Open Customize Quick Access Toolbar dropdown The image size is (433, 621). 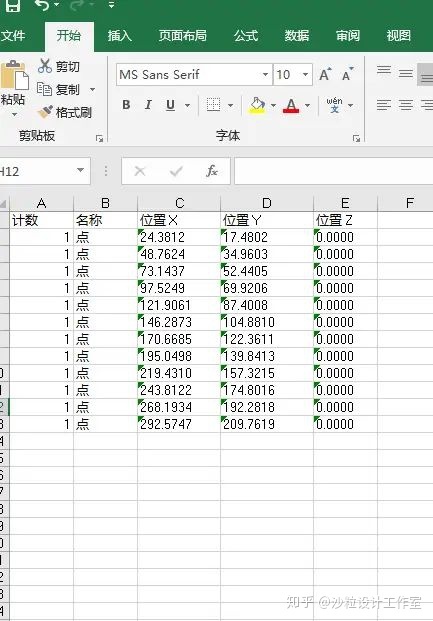(x=112, y=5)
